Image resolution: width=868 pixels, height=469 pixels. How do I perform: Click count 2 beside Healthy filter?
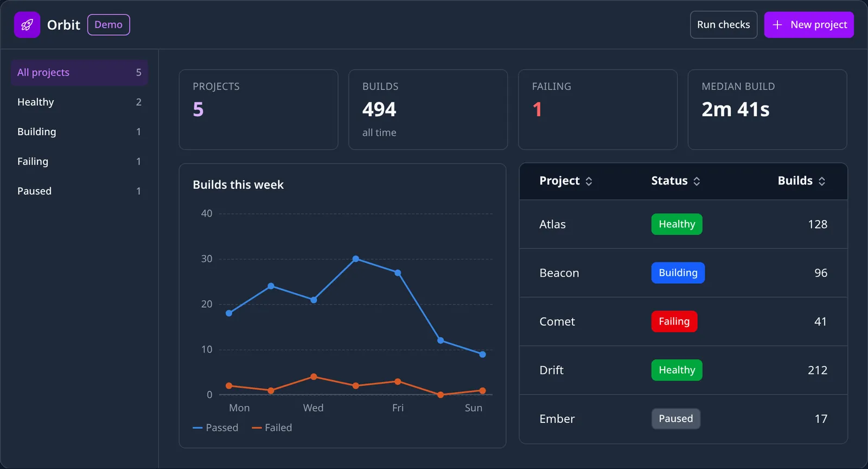139,102
